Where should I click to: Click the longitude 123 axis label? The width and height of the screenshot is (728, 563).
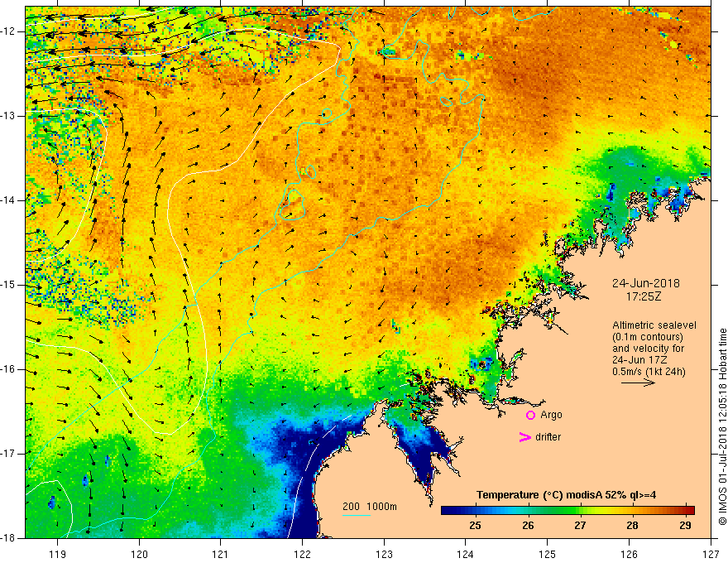384,554
